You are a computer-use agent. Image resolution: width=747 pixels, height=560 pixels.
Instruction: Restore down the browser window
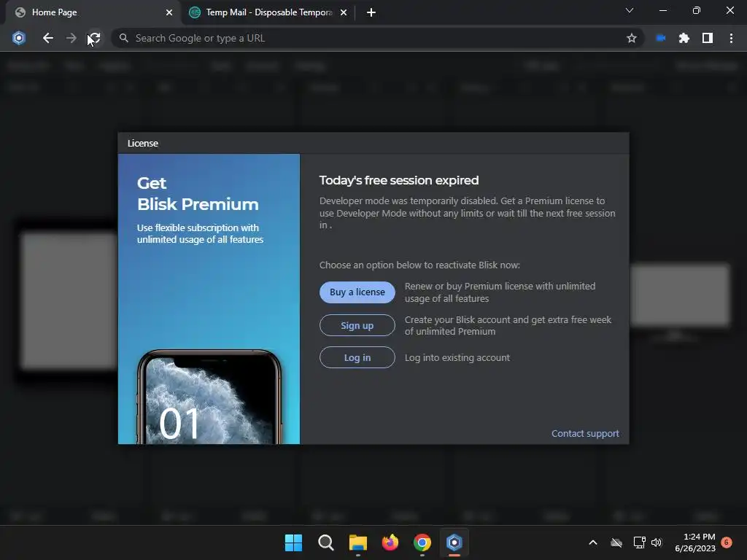pyautogui.click(x=696, y=10)
